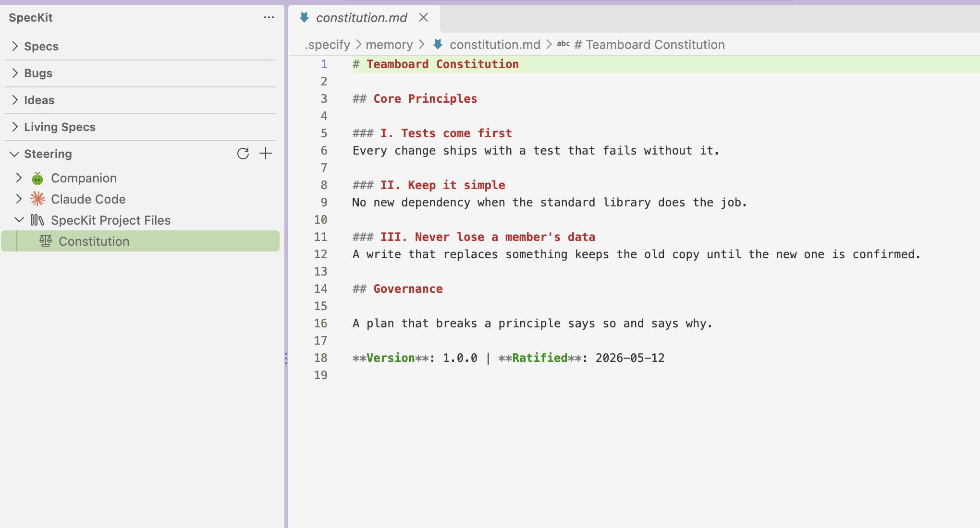The width and height of the screenshot is (980, 528).
Task: Click the '## Core Principles' heading
Action: pyautogui.click(x=415, y=99)
